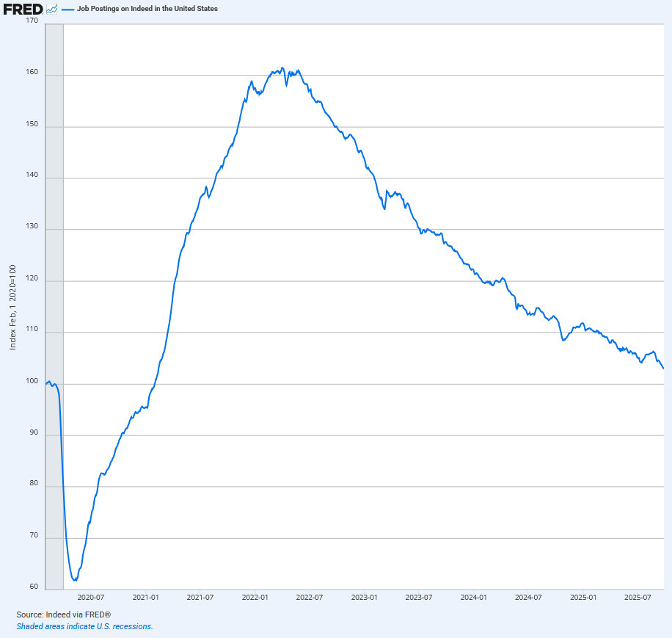Click the 2021-01 x-axis label

145,598
